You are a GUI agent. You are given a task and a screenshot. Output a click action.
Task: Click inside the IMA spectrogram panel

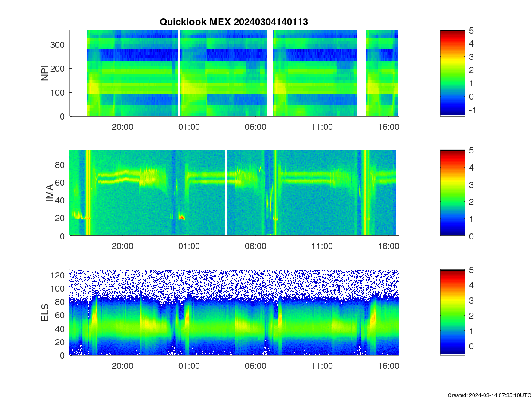234,193
